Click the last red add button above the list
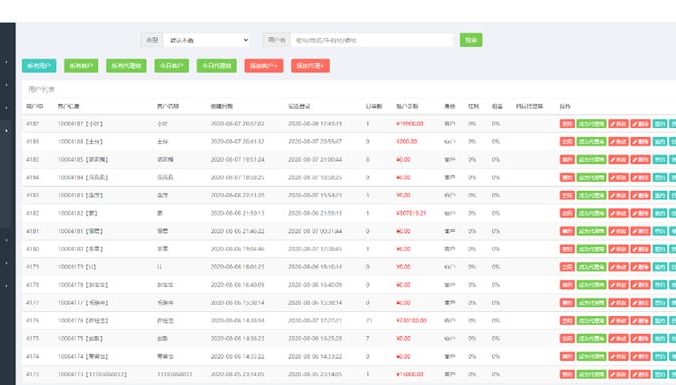Image resolution: width=676 pixels, height=385 pixels. coord(310,66)
